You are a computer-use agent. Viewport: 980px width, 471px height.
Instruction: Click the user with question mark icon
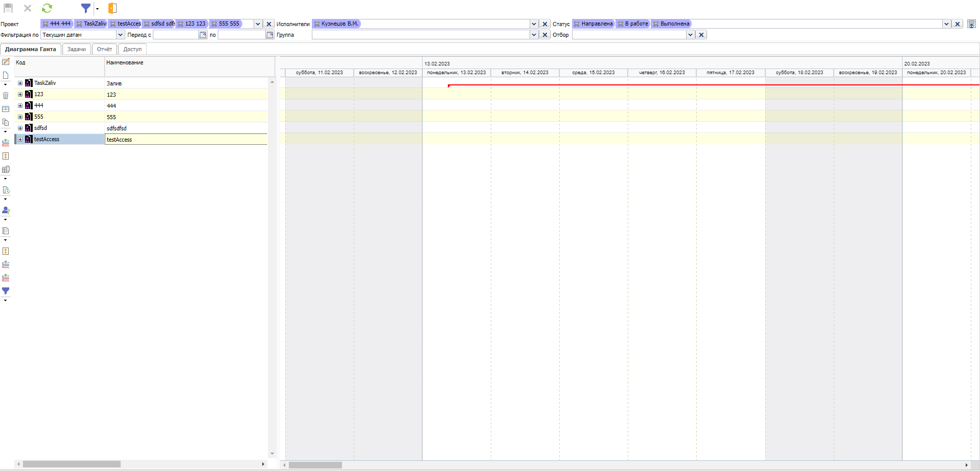[6, 210]
